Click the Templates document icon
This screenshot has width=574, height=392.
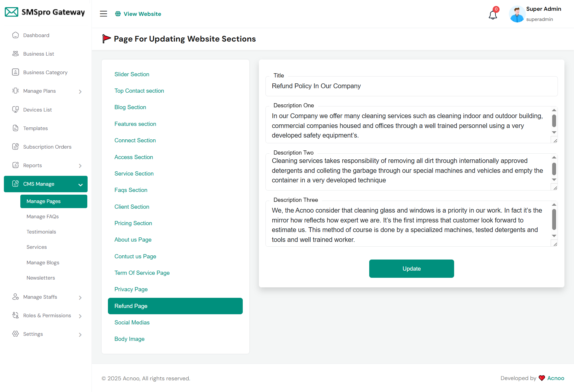coord(16,128)
